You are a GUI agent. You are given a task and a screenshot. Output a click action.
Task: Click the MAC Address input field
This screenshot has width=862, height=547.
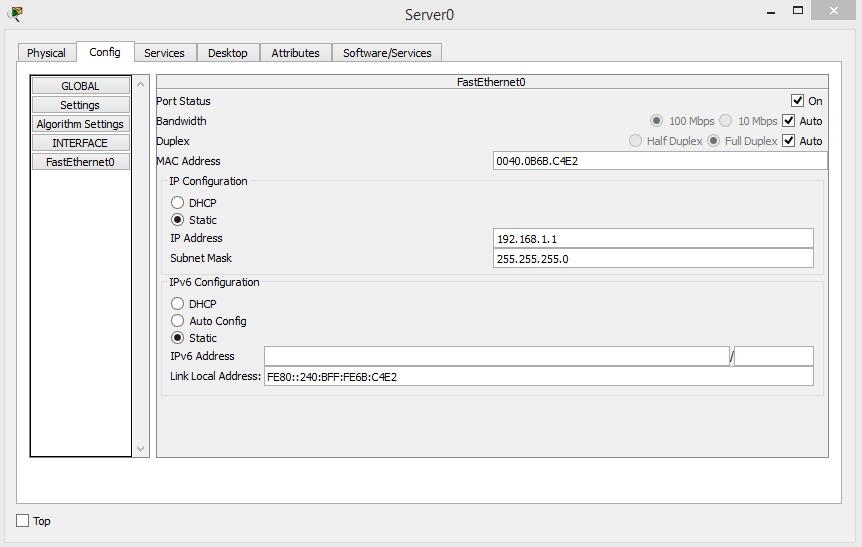point(660,161)
